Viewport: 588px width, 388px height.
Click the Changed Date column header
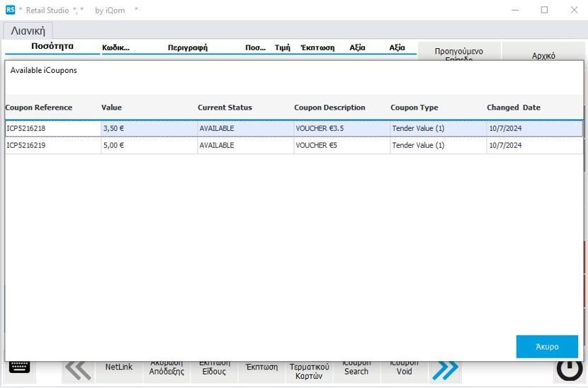[513, 108]
